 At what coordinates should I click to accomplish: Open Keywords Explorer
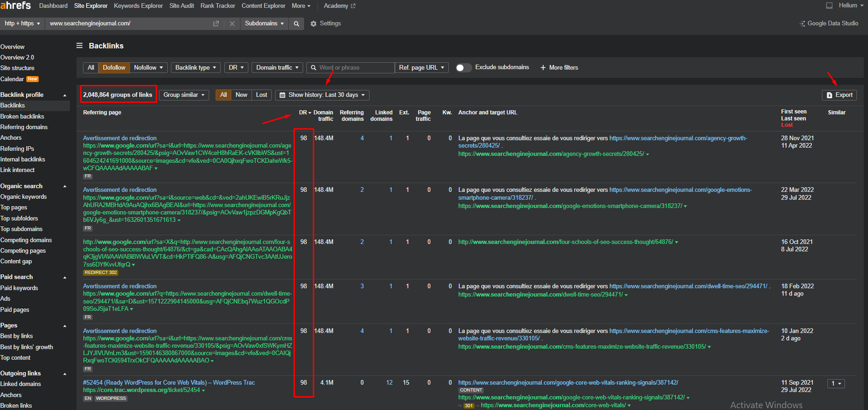coord(138,6)
